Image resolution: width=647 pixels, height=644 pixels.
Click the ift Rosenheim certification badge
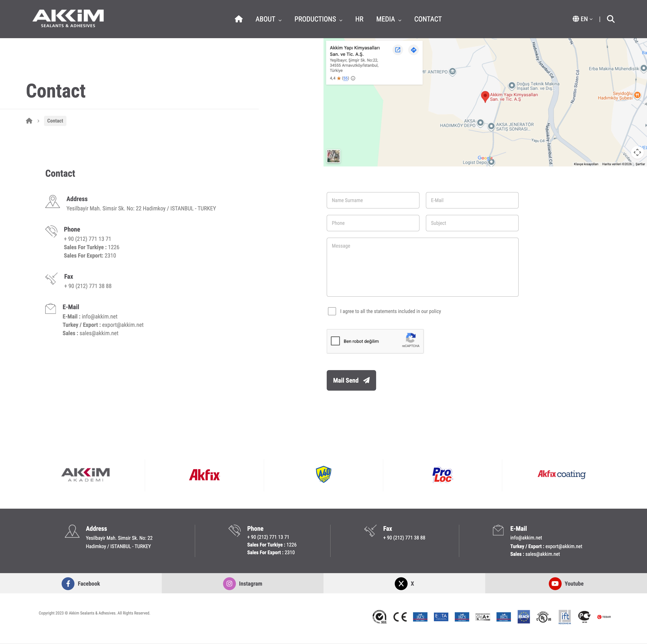565,617
